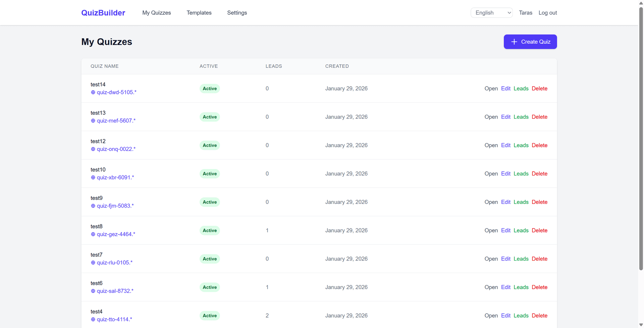The image size is (644, 328).
Task: Edit the test10 quiz
Action: click(505, 174)
